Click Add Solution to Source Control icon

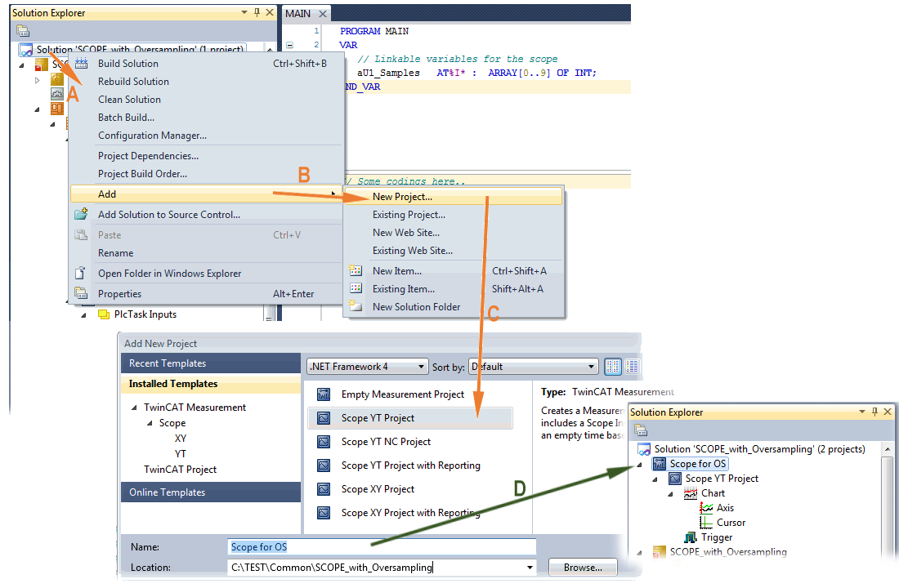click(x=81, y=214)
